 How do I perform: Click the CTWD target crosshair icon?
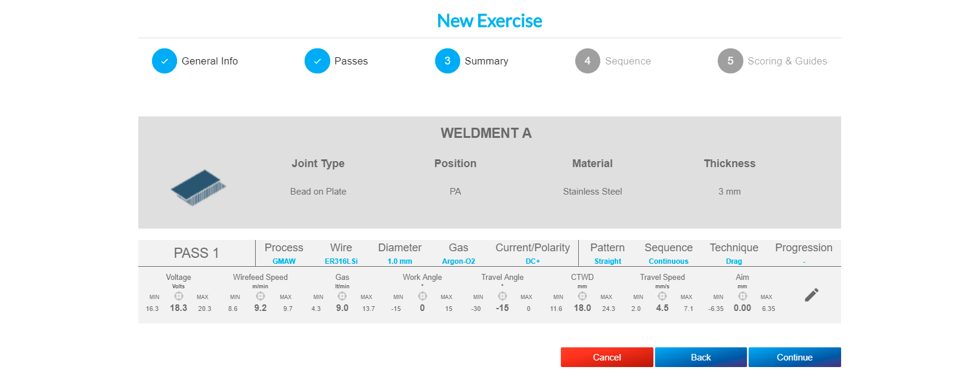click(x=582, y=296)
